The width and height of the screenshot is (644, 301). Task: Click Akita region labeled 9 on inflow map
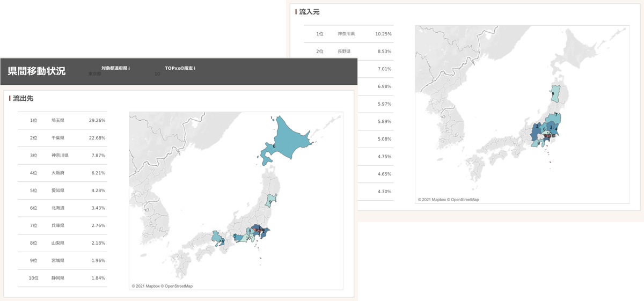(x=555, y=94)
